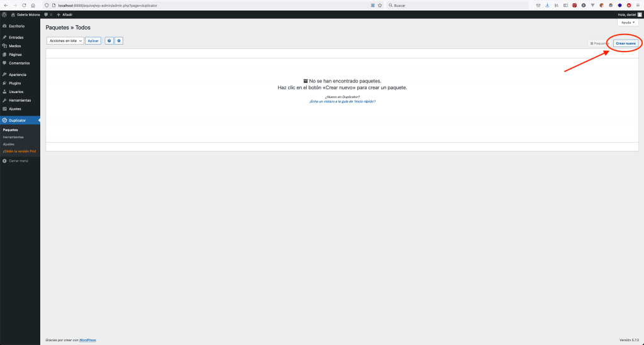Select Paquetes in the Duplicator submenu
Image resolution: width=644 pixels, height=345 pixels.
coord(10,129)
